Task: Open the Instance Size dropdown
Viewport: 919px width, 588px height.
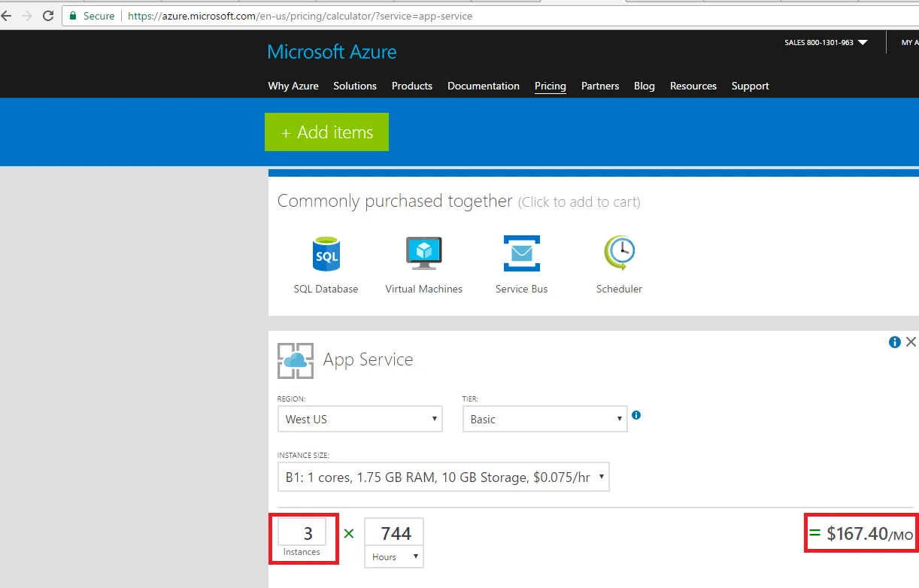Action: click(x=443, y=477)
